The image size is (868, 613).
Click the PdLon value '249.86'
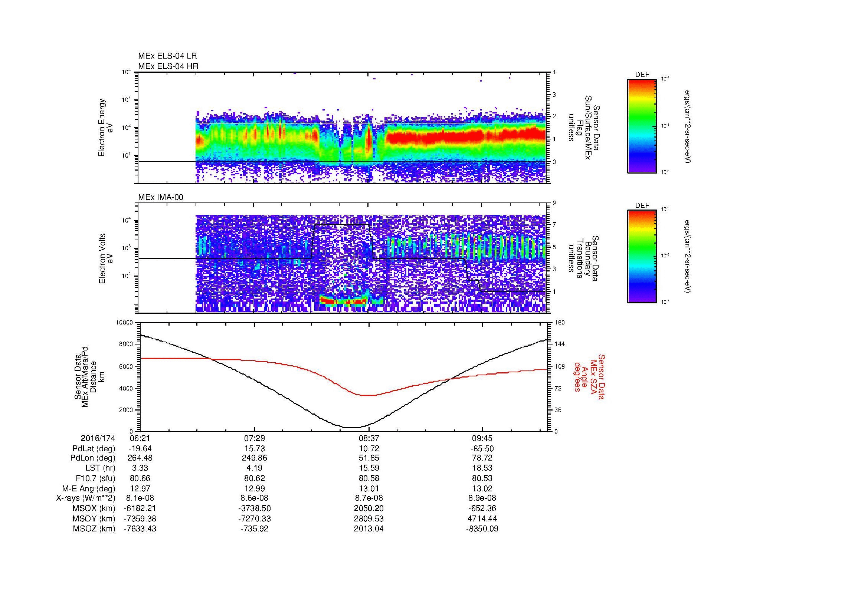[x=255, y=458]
